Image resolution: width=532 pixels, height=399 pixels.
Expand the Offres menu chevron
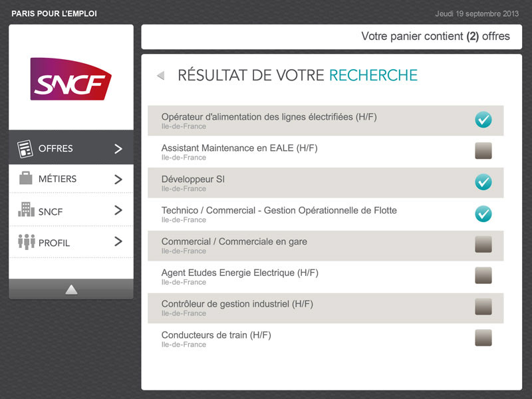[x=118, y=149]
